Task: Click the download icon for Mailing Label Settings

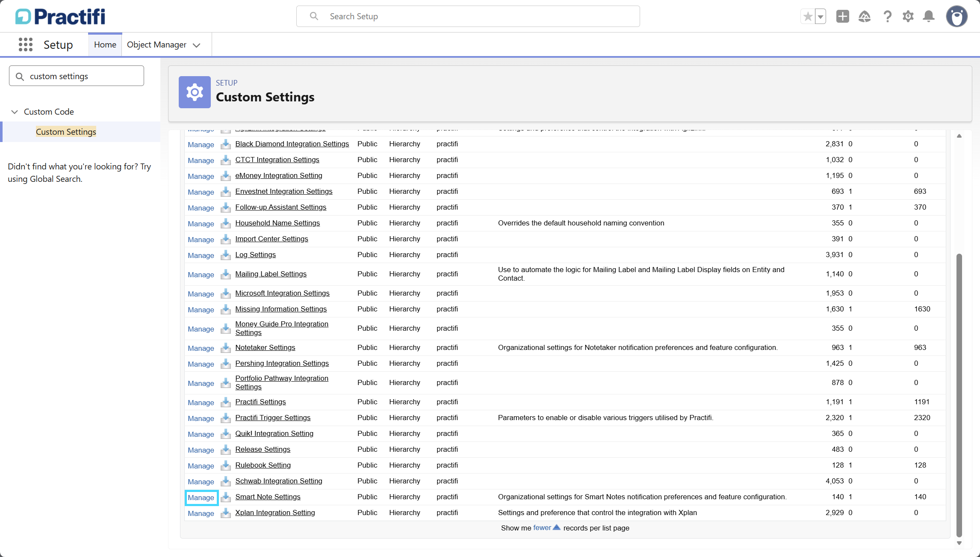Action: tap(226, 274)
